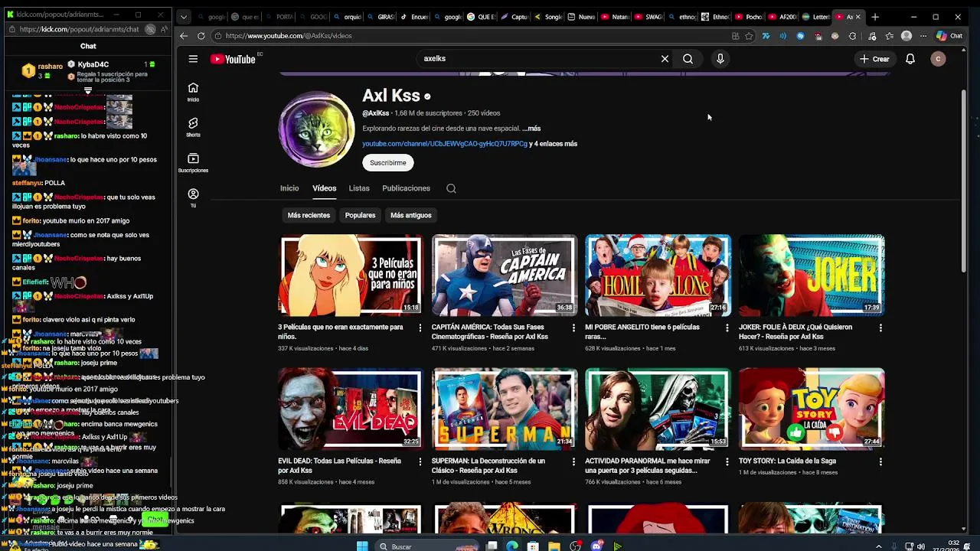This screenshot has height=551, width=980.
Task: Click the Suscribirme button
Action: [388, 162]
